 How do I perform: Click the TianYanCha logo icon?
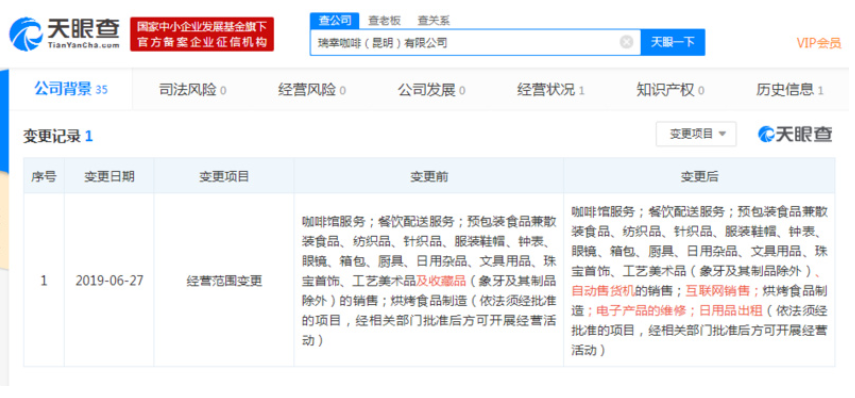[25, 34]
